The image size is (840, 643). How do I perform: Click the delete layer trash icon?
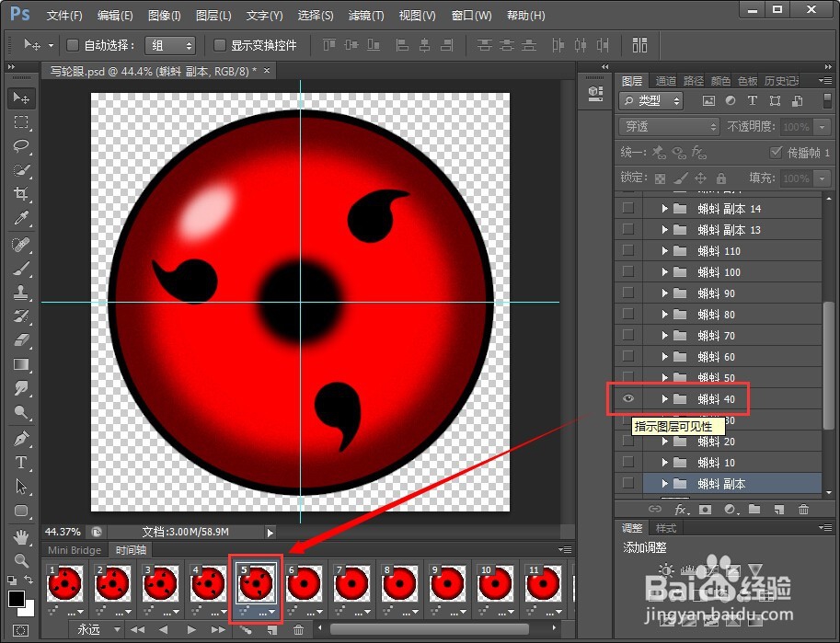pos(803,509)
